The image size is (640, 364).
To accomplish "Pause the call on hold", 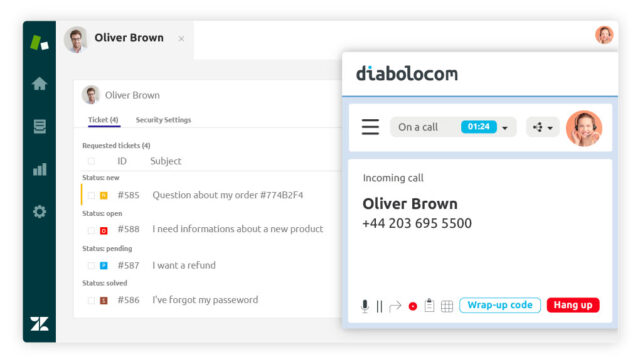I will (380, 306).
